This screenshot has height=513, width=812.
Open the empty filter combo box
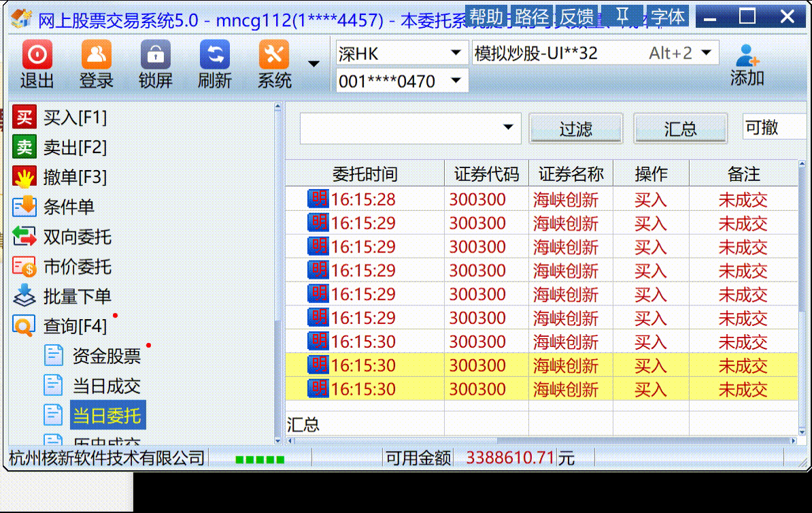coord(410,127)
